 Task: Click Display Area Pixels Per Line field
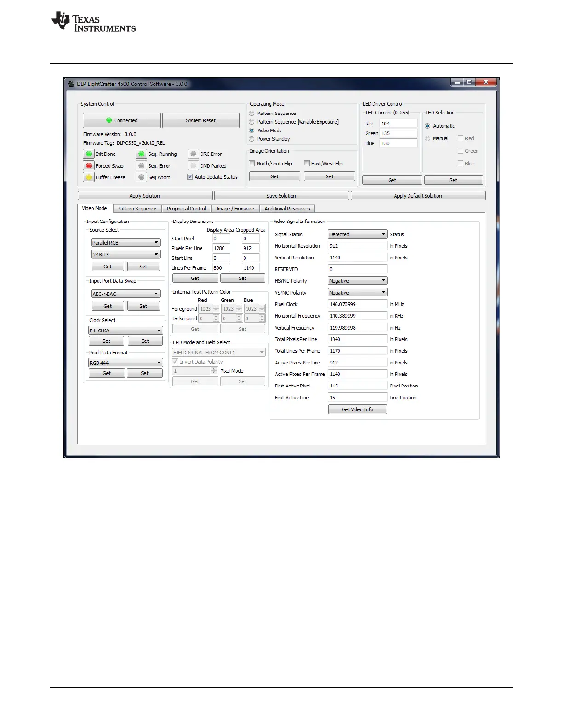(x=221, y=248)
